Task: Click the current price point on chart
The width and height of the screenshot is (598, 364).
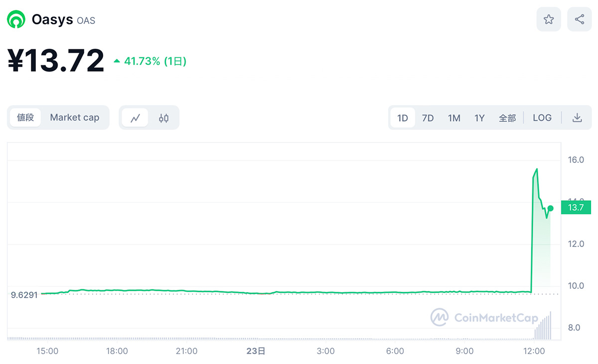Action: point(550,208)
